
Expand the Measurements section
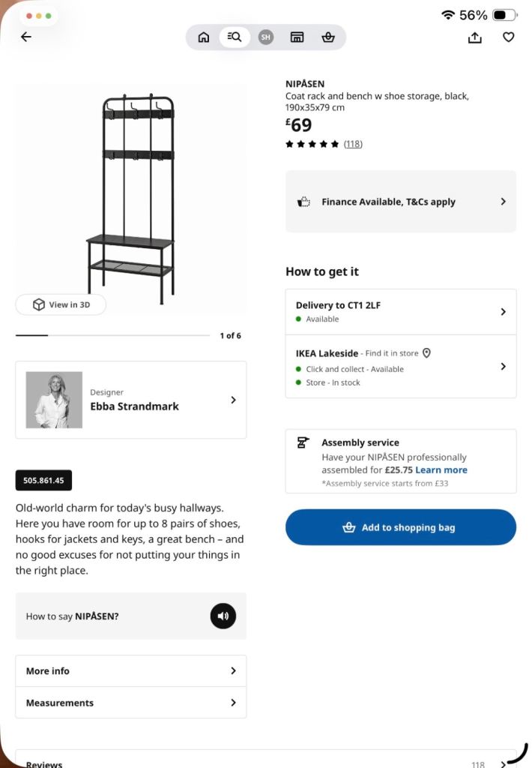[130, 703]
